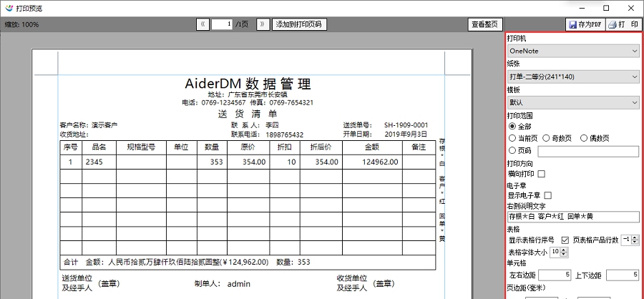
Task: Click the current page number field
Action: coord(223,24)
